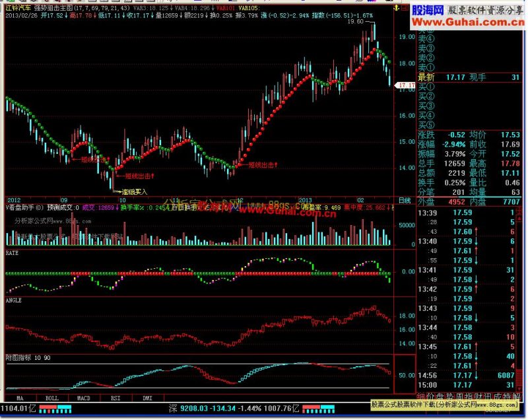Screen dimensions: 528x420
Task: Switch to the 盘 tab in side panel
Action: 440,396
